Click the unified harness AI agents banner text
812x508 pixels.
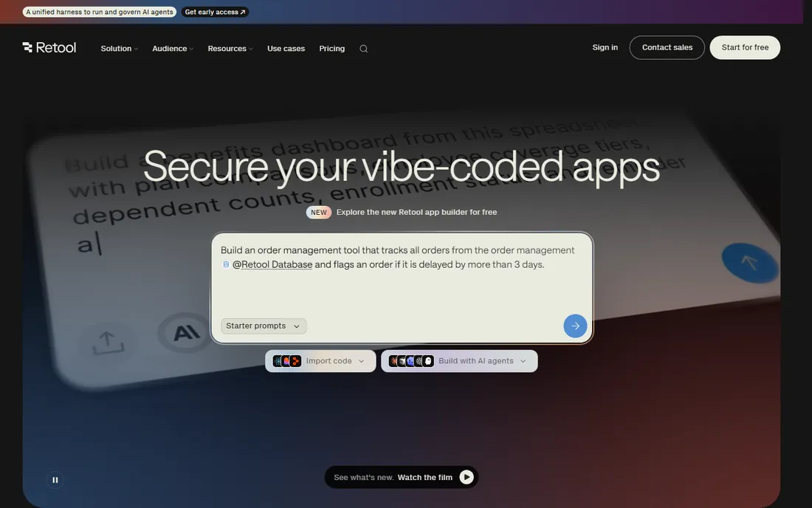click(100, 12)
